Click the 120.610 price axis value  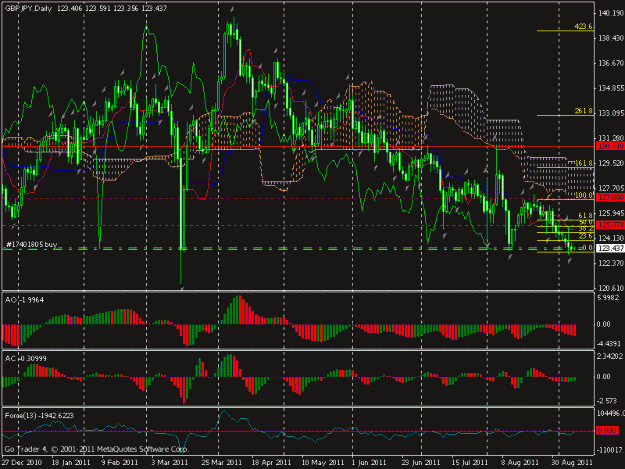[611, 288]
